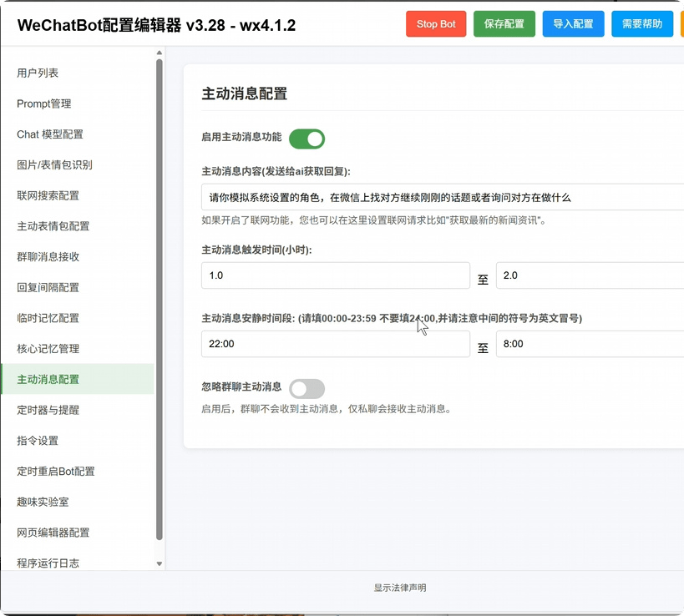This screenshot has width=684, height=616.
Task: Save settings with the 保存配置 button
Action: (504, 24)
